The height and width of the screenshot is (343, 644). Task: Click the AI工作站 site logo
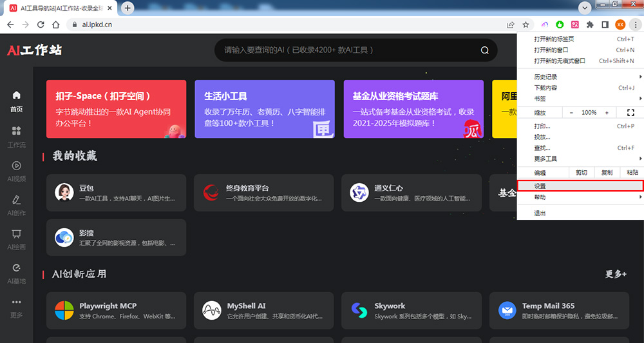(35, 50)
